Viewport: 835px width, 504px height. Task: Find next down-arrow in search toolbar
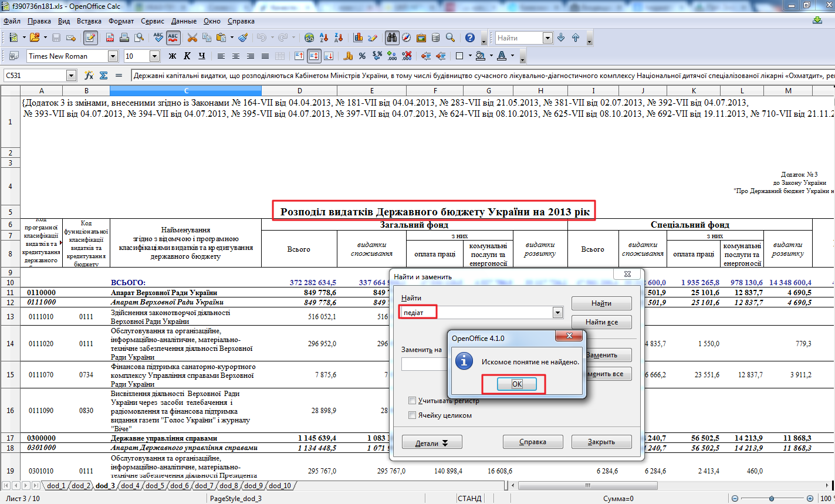coord(561,38)
